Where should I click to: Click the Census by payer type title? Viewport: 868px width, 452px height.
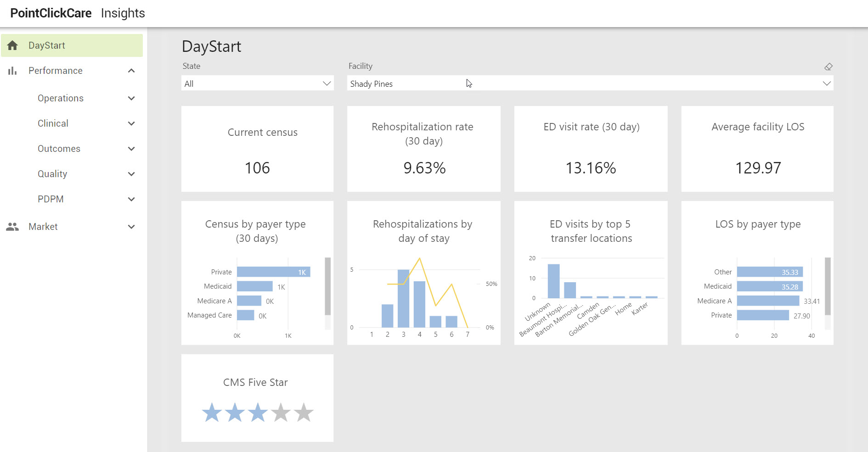[255, 231]
